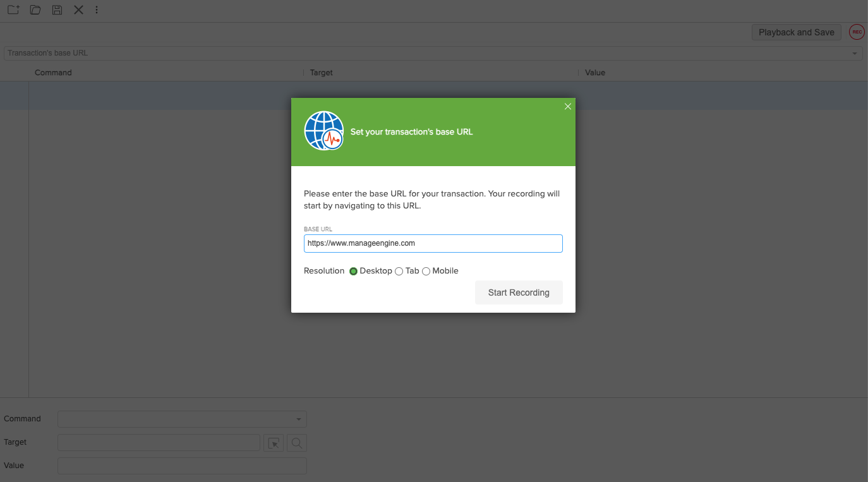Click the X clear icon in top toolbar
The image size is (868, 482).
(x=78, y=10)
